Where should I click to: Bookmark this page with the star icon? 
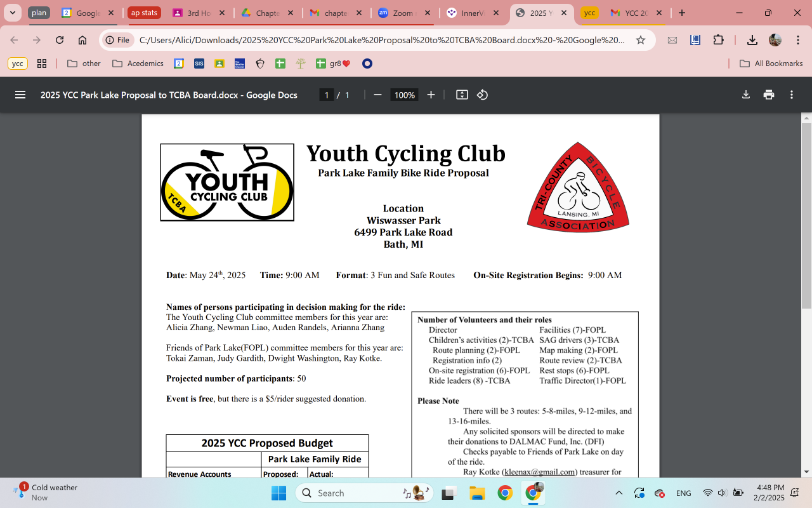[x=641, y=40]
